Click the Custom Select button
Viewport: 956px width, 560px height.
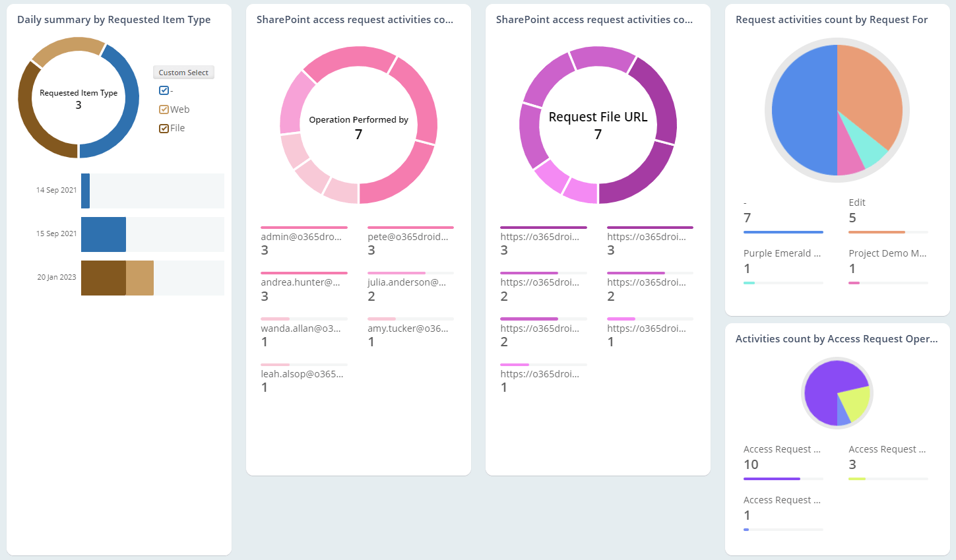(x=183, y=73)
